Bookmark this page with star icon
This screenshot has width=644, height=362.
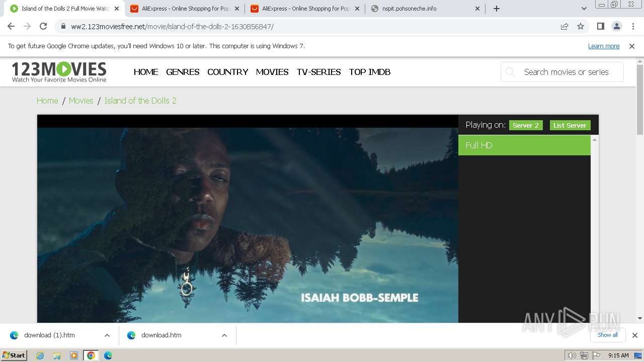point(581,27)
